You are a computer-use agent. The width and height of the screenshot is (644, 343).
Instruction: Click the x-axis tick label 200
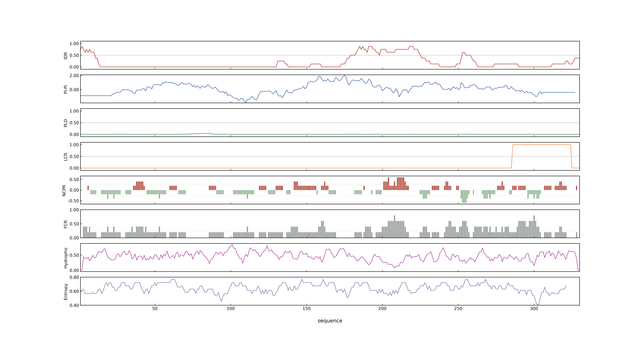click(382, 309)
